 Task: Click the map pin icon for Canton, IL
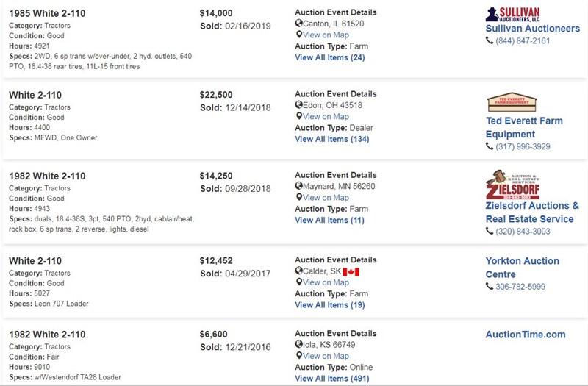(x=299, y=35)
